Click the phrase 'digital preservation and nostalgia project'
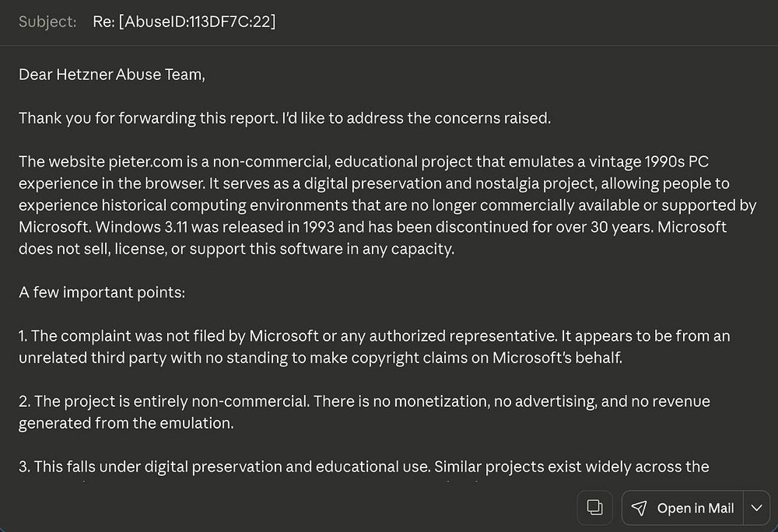Screen dimensions: 778x532 [x=450, y=184]
